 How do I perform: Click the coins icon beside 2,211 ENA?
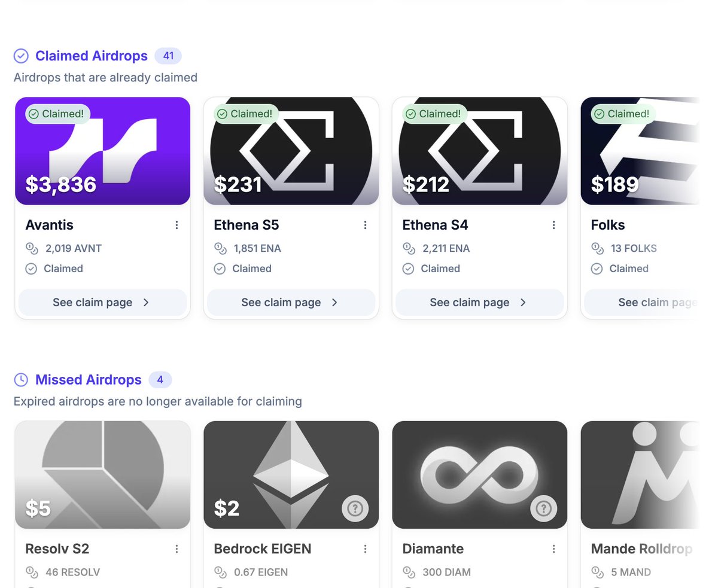coord(408,248)
